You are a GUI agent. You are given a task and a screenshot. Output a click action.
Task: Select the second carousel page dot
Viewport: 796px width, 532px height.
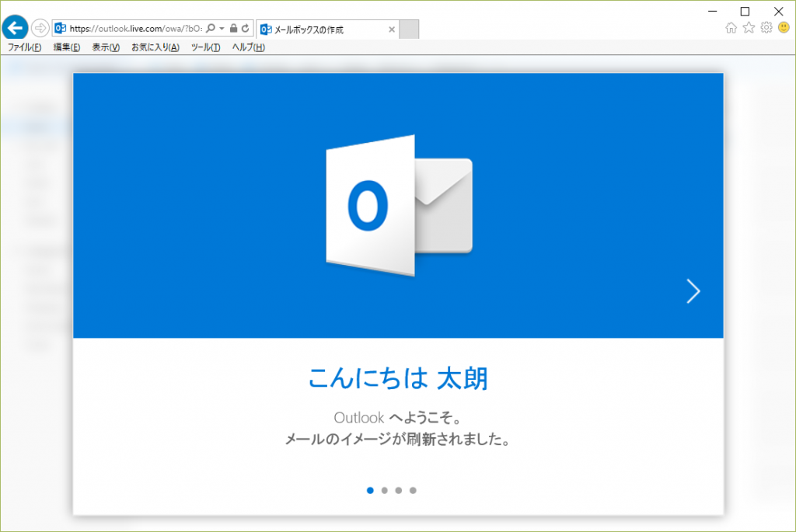pos(384,490)
